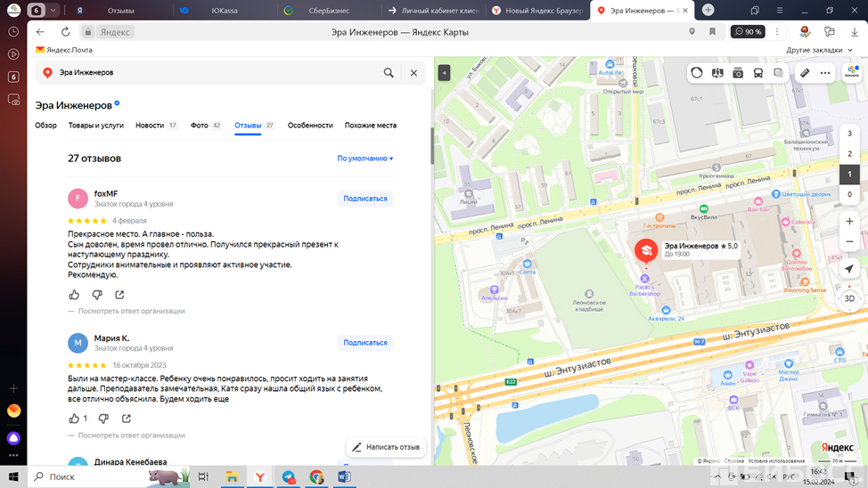The image size is (868, 488).
Task: Clear the Эра Инженеров search query
Action: pos(414,72)
